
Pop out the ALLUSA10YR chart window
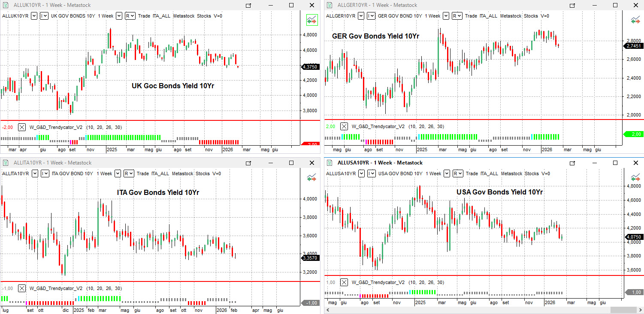(x=572, y=163)
